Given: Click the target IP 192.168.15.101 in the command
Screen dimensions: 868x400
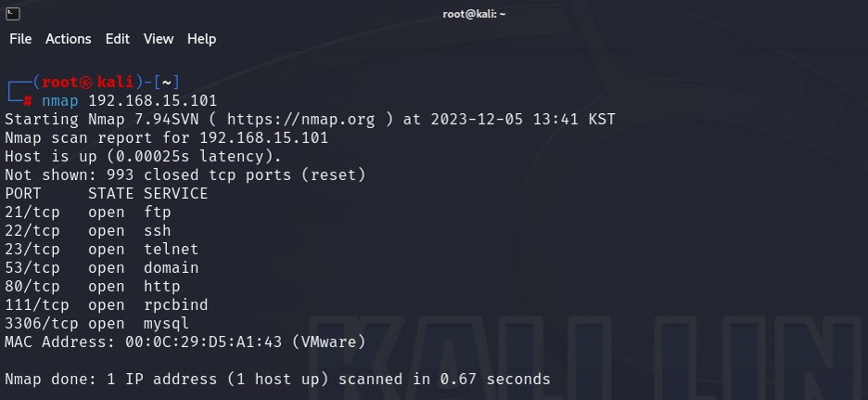Looking at the screenshot, I should tap(153, 101).
